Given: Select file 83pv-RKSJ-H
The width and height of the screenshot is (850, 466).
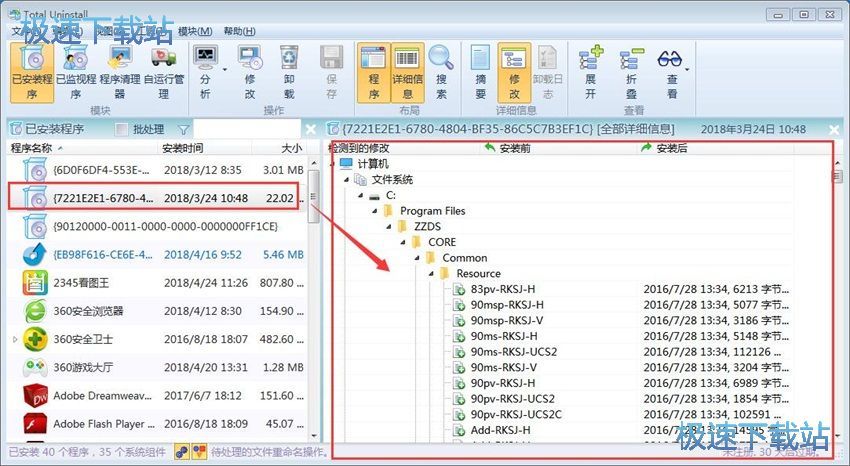Looking at the screenshot, I should (x=503, y=289).
